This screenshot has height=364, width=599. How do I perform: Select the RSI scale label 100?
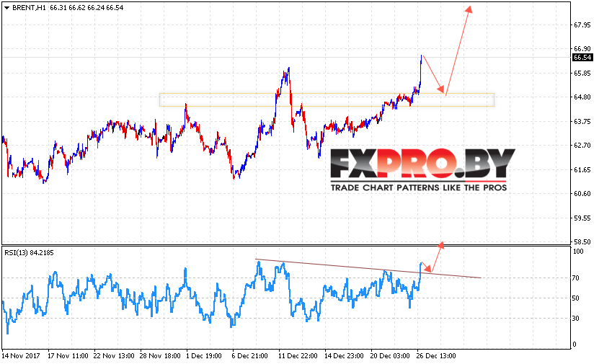578,252
